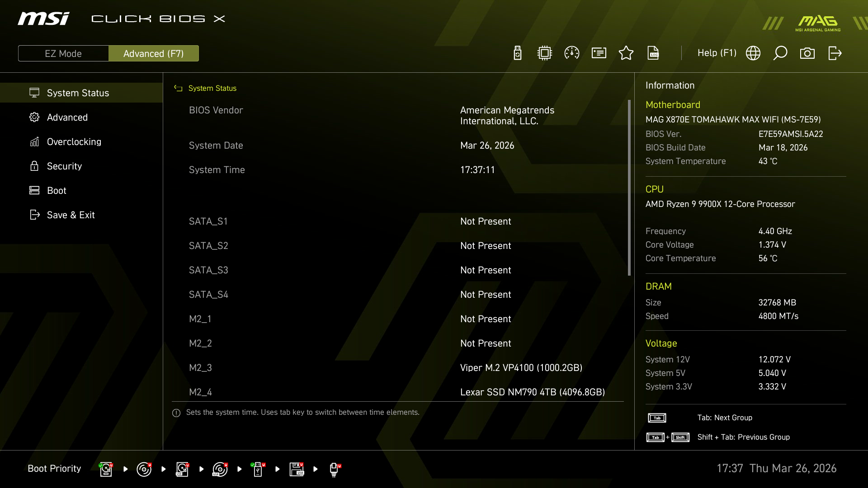Open the Overclocking section
Viewport: 868px width, 488px height.
pyautogui.click(x=74, y=141)
